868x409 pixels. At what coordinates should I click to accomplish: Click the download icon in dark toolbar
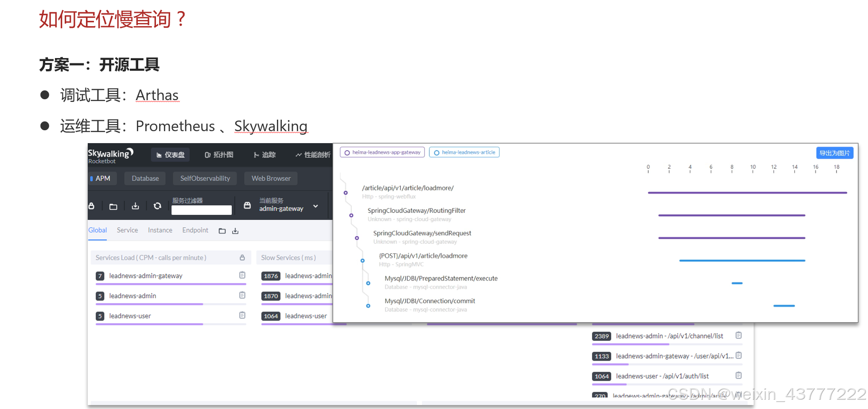[x=136, y=206]
